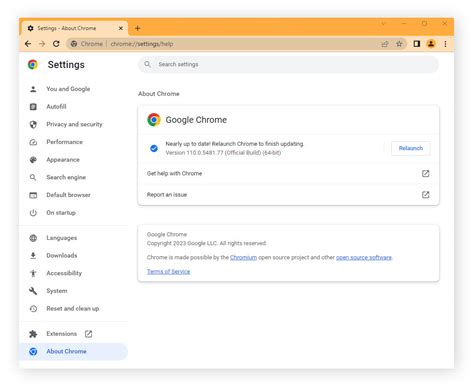474x391 pixels.
Task: Open Chrome three-dot menu
Action: click(x=445, y=44)
